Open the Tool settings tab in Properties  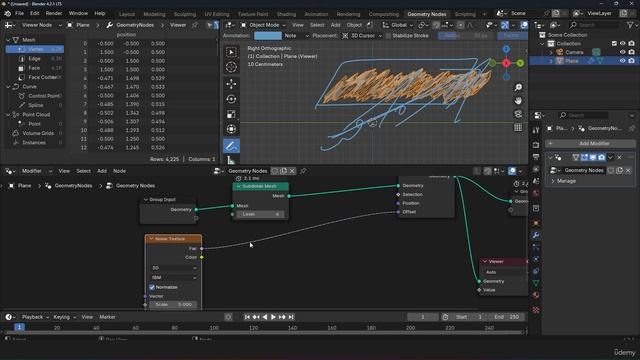click(536, 130)
